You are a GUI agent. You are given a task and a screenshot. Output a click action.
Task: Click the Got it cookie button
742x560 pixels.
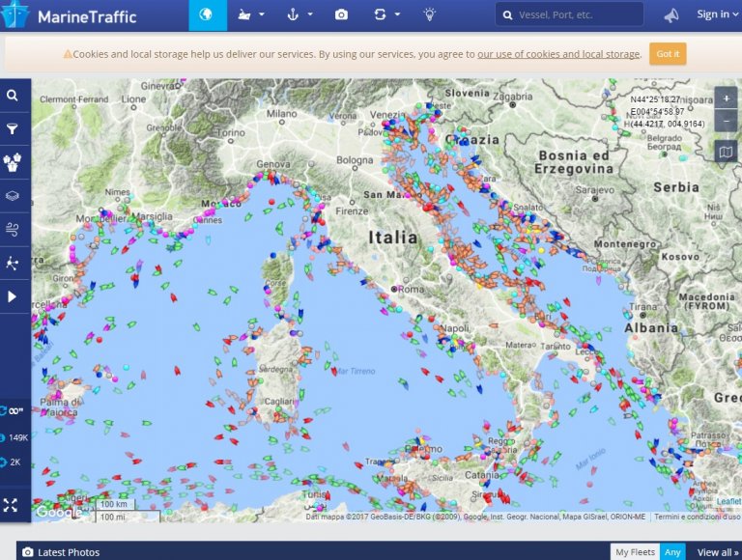click(x=668, y=54)
